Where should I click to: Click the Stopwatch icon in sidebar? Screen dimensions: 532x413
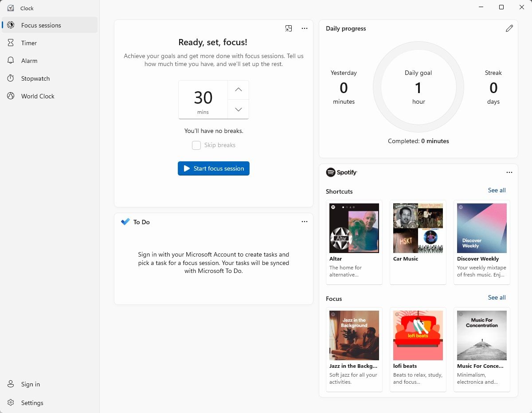(11, 78)
